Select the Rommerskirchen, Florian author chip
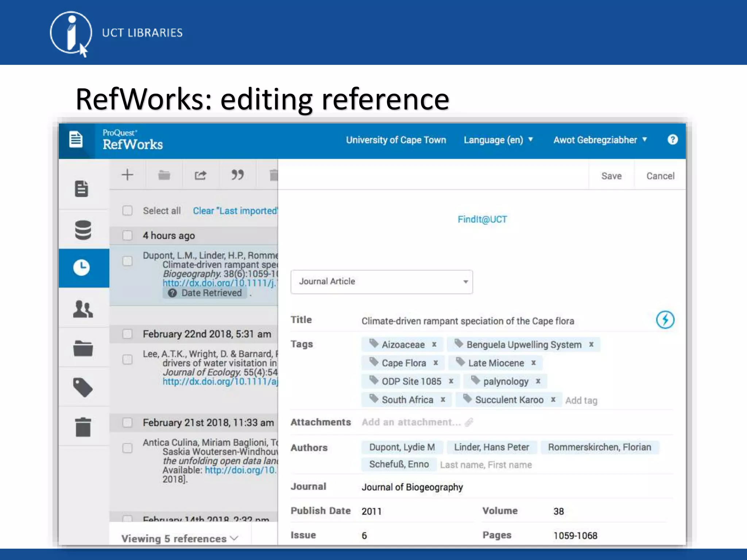The image size is (747, 560). tap(599, 447)
